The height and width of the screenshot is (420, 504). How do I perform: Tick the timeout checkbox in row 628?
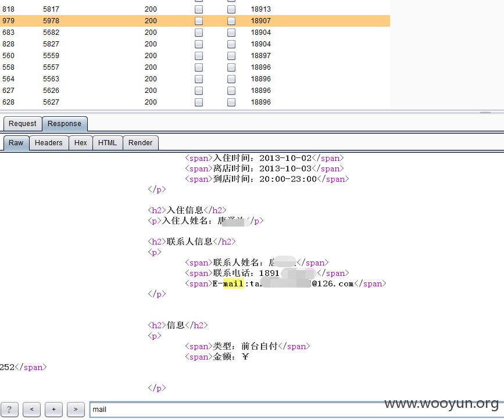231,102
